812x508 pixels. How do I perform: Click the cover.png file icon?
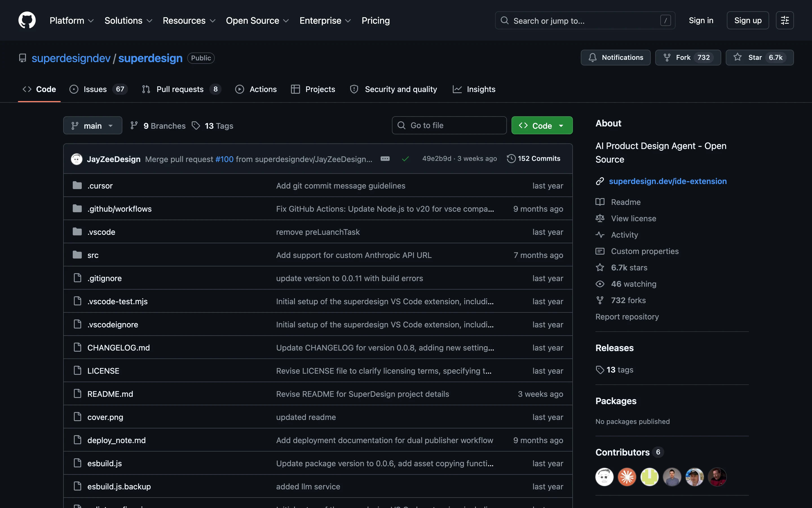pyautogui.click(x=78, y=417)
